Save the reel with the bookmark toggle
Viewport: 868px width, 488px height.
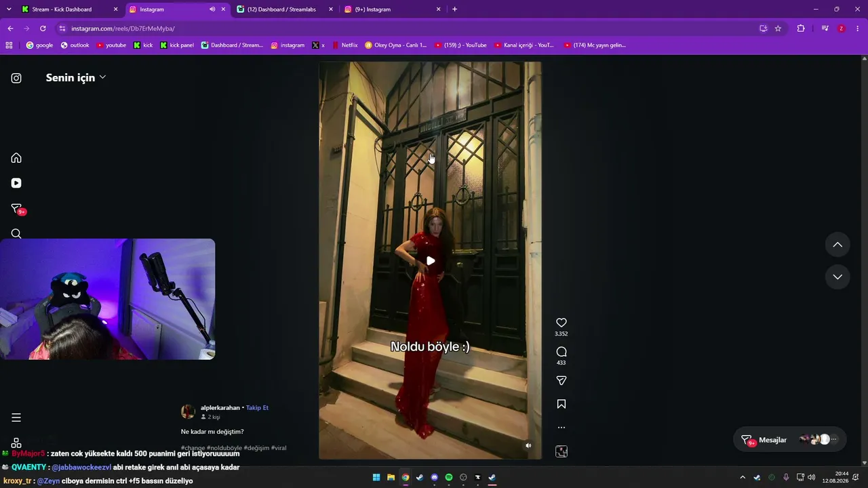561,404
